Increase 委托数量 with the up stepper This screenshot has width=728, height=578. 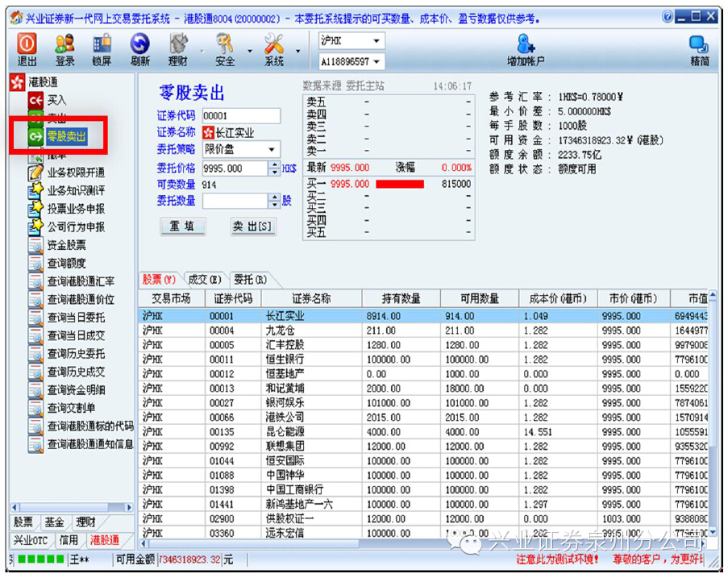275,198
